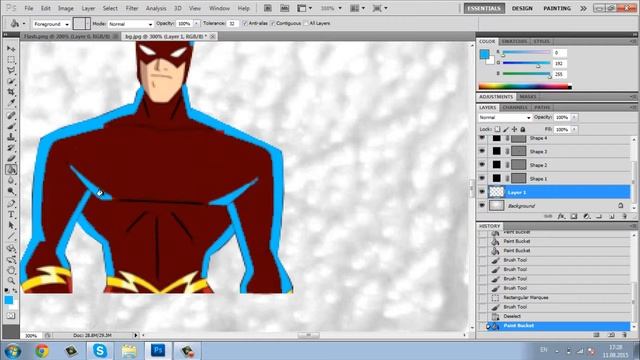Select the Pen tool
Screen dimensions: 640x360
coord(11,204)
